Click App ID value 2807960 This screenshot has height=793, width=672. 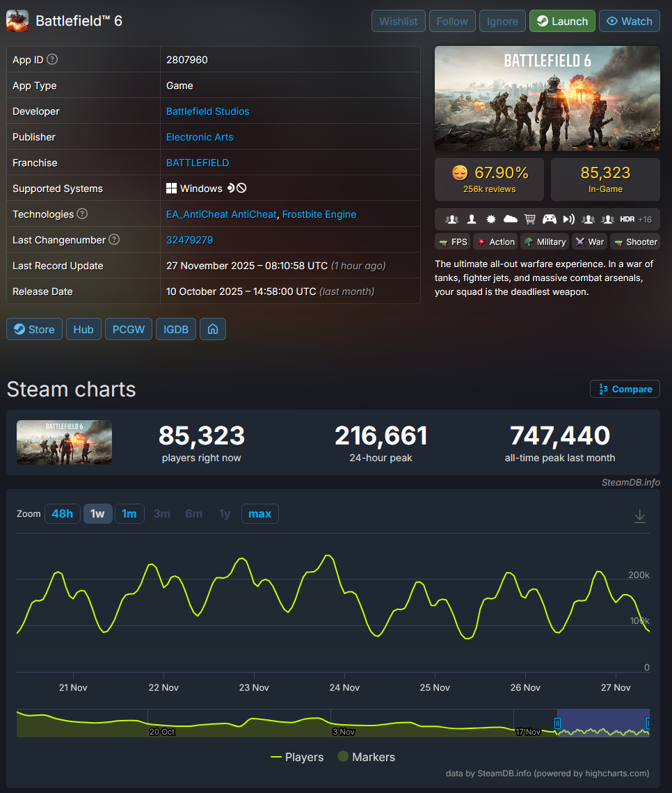coord(187,60)
